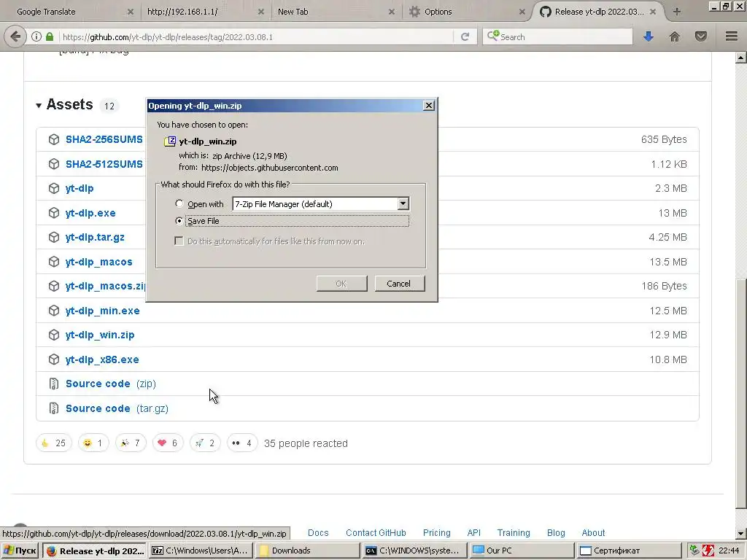This screenshot has height=560, width=747.
Task: Open the Firefox hamburger menu
Action: pos(732,36)
